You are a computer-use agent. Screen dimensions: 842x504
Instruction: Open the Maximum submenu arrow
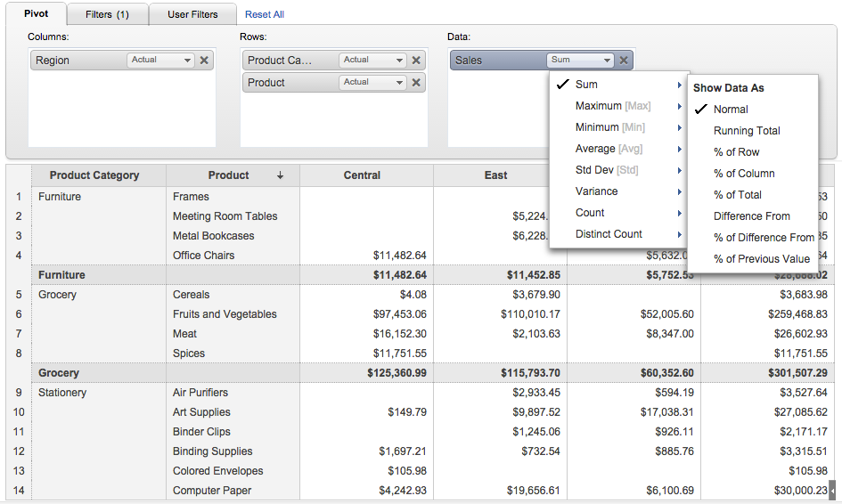tap(680, 106)
